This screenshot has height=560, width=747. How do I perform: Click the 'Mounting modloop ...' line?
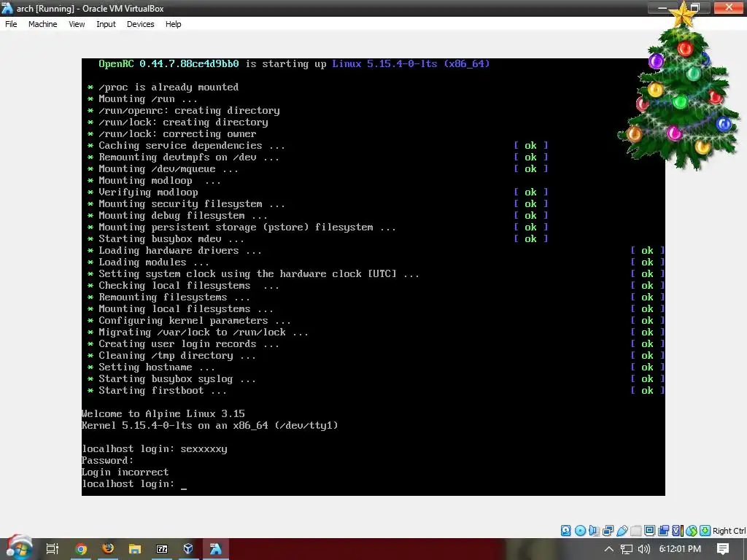click(x=159, y=181)
